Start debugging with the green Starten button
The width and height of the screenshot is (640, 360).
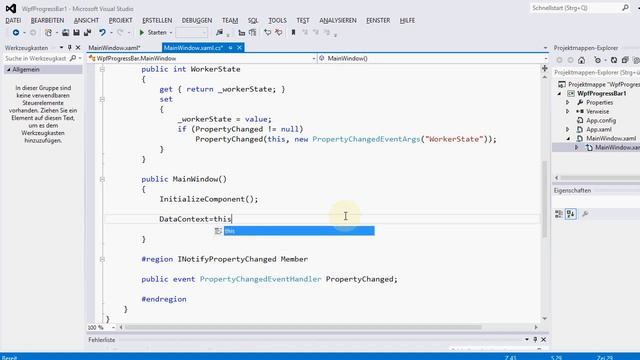pos(153,32)
